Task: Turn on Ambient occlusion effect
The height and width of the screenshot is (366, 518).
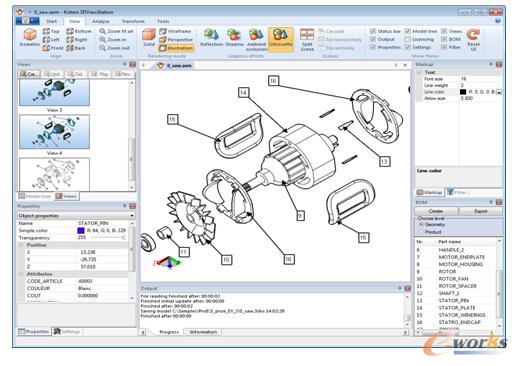Action: point(256,35)
